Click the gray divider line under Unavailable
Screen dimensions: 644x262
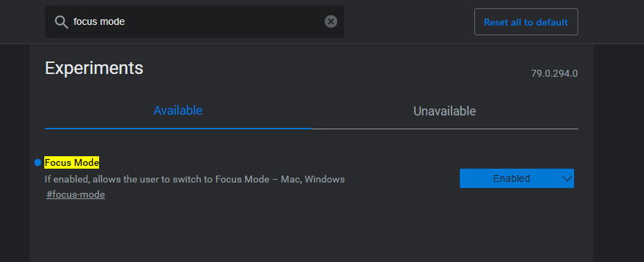(x=445, y=129)
